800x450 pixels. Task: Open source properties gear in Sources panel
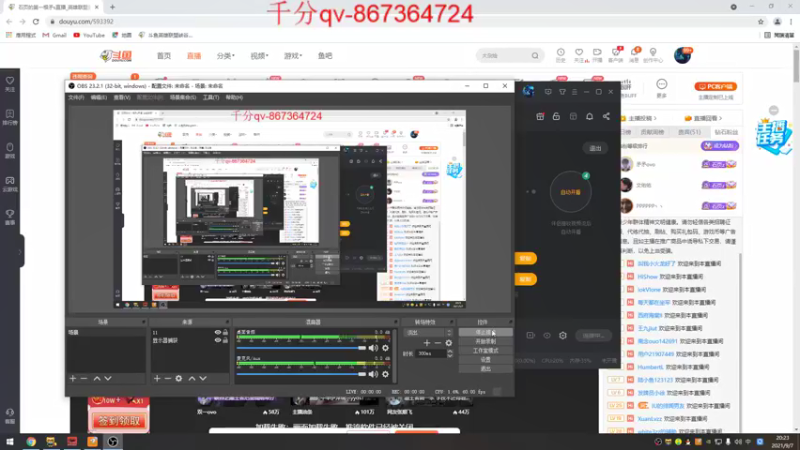coord(179,379)
